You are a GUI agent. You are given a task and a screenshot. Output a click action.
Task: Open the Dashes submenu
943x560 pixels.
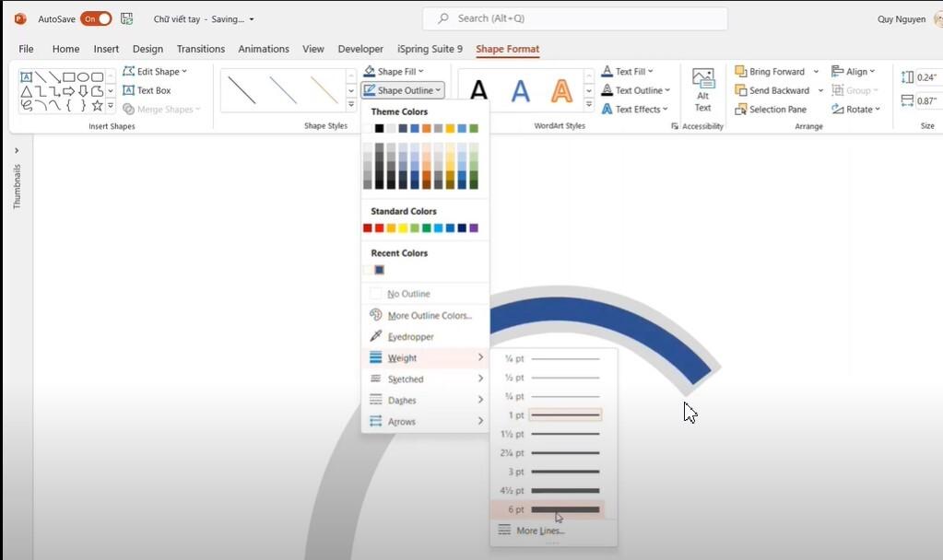coord(403,400)
